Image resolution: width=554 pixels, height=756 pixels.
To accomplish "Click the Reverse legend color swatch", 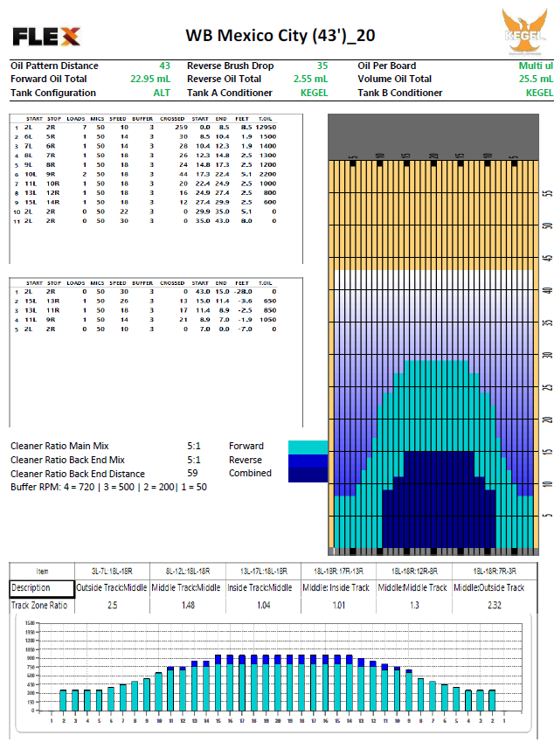I will [308, 461].
